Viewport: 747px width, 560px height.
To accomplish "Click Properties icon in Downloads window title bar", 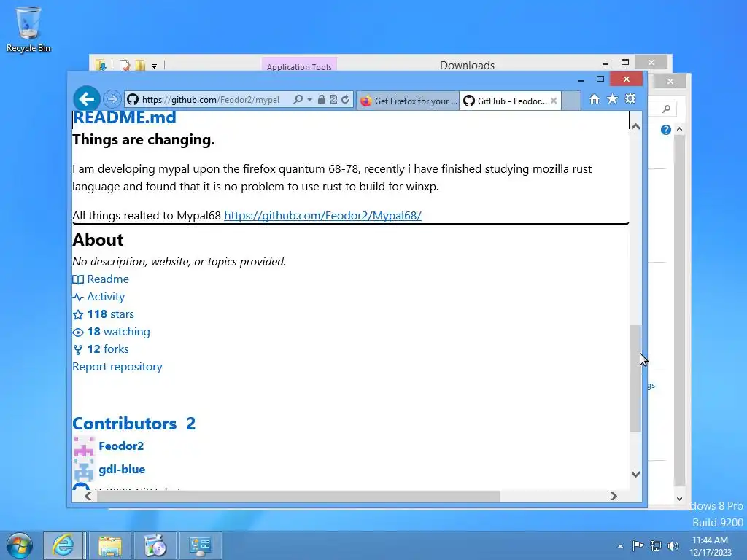I will point(125,65).
